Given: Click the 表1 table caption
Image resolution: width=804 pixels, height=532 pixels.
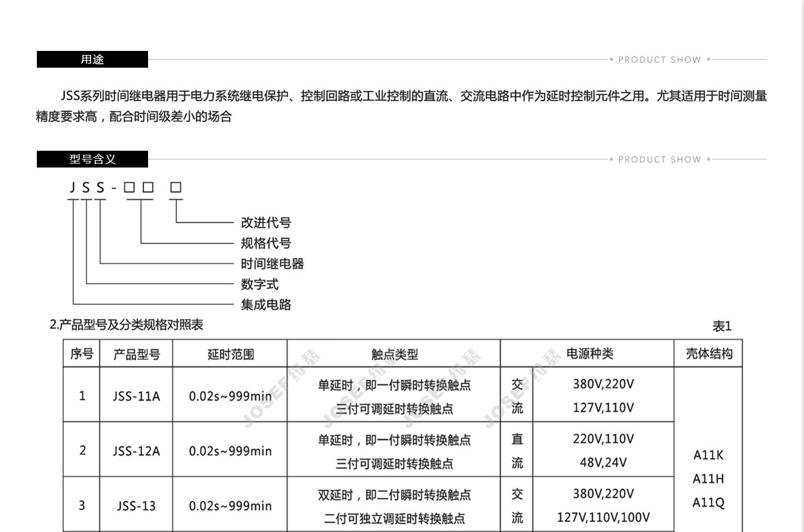Looking at the screenshot, I should tap(722, 326).
